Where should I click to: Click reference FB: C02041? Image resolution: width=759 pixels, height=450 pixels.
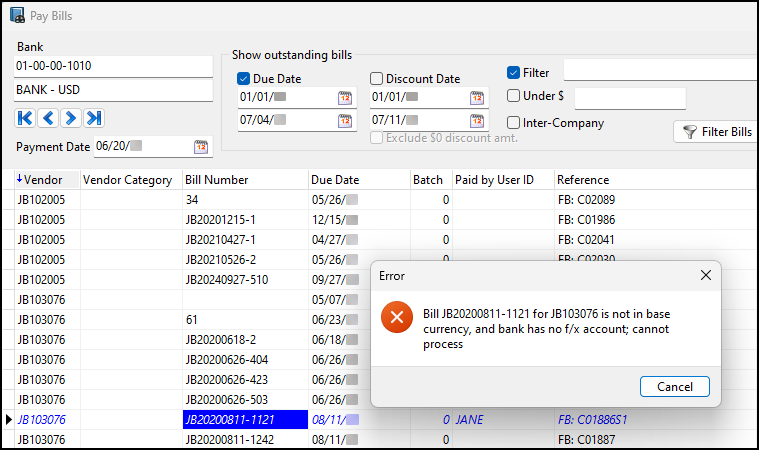(x=586, y=240)
